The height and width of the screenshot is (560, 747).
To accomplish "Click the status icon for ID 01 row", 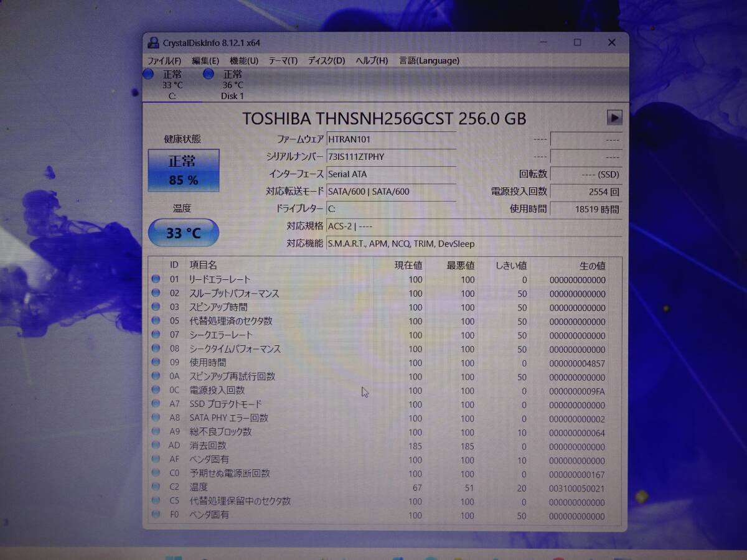I will (x=156, y=279).
